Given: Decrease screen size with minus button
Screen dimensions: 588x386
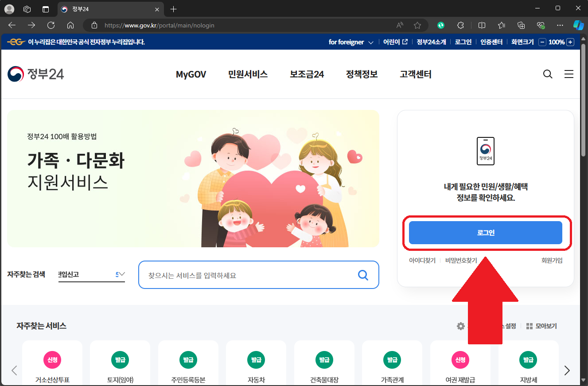Looking at the screenshot, I should [542, 42].
